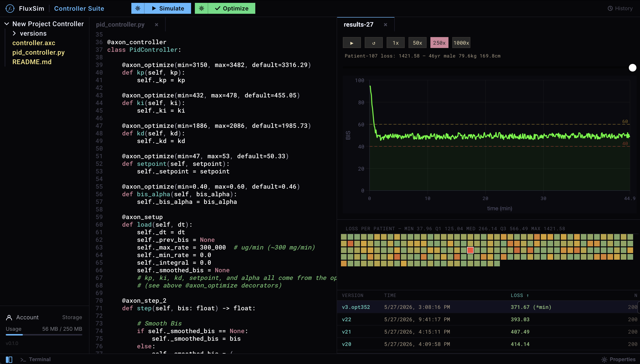This screenshot has width=640, height=364.
Task: Select 250x playback speed
Action: pos(439,43)
